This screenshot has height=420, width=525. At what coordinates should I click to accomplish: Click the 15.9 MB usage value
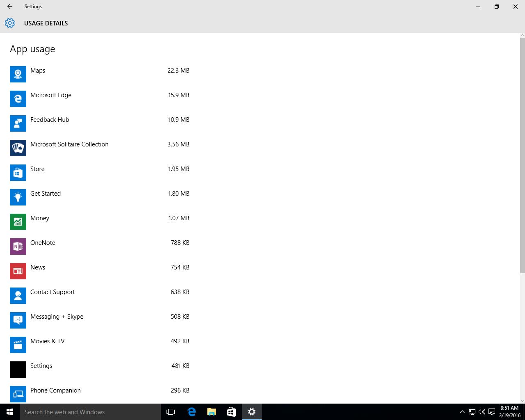(x=179, y=95)
